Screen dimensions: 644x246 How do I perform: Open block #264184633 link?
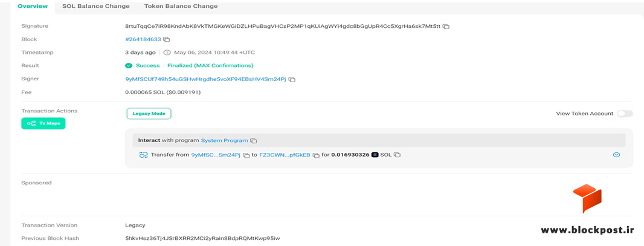(x=143, y=39)
